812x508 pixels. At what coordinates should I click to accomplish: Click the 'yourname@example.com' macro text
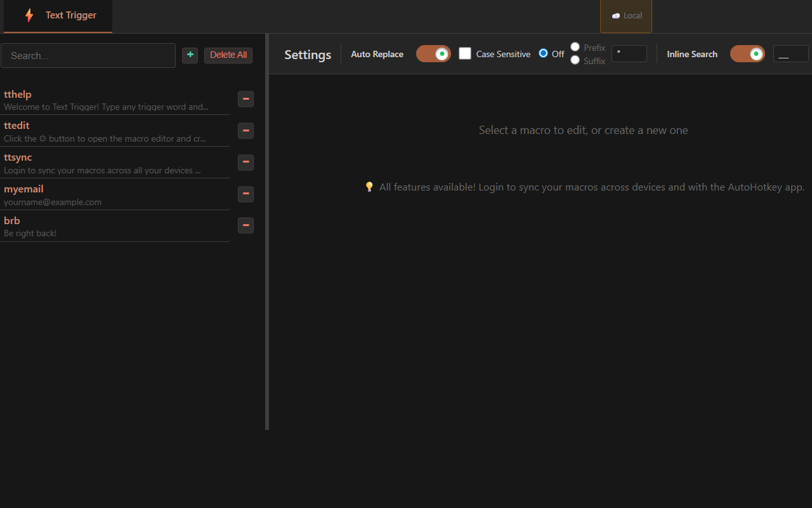pyautogui.click(x=53, y=202)
